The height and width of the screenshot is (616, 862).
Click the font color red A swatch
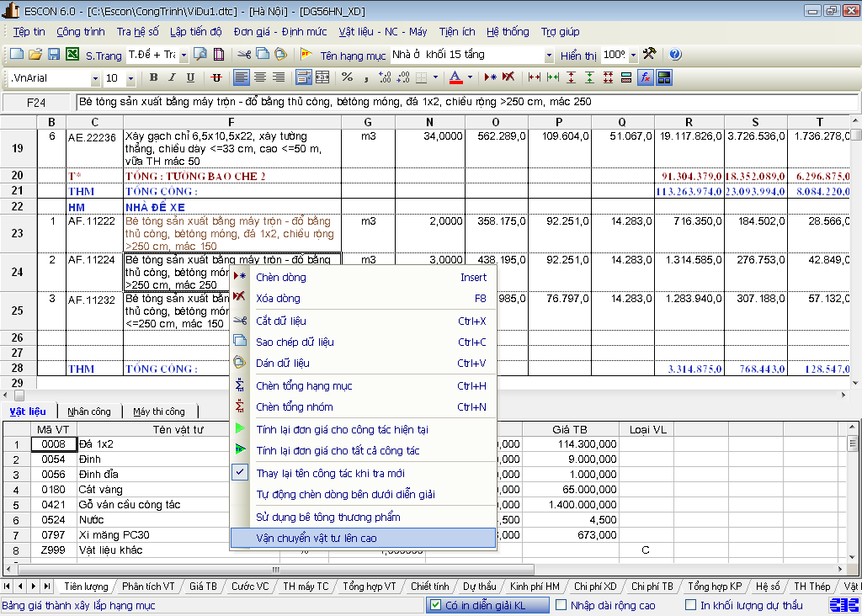coord(455,77)
